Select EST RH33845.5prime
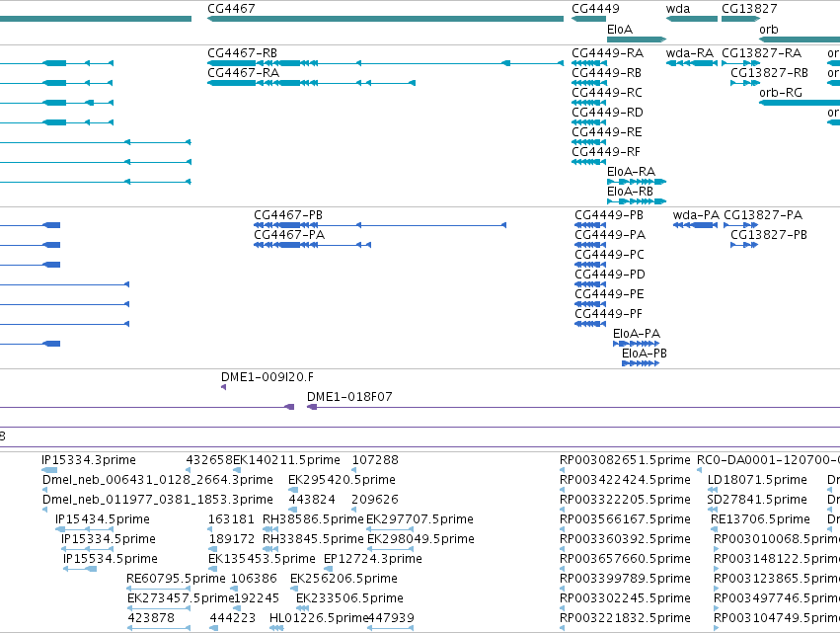 (270, 549)
